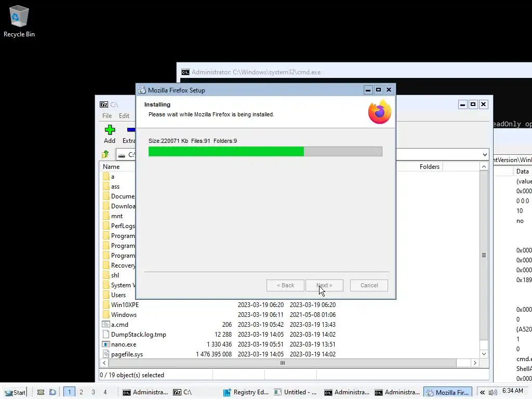Activate the Mozilla Firefox taskbar button

click(x=448, y=392)
